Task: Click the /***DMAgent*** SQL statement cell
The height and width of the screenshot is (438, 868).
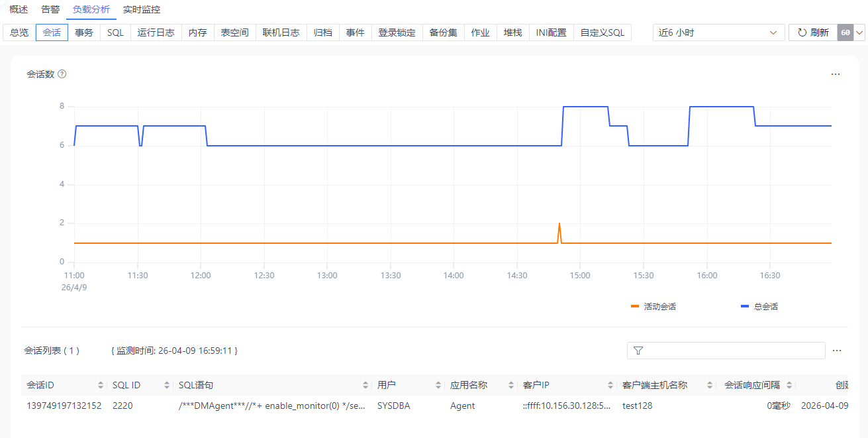Action: point(272,406)
